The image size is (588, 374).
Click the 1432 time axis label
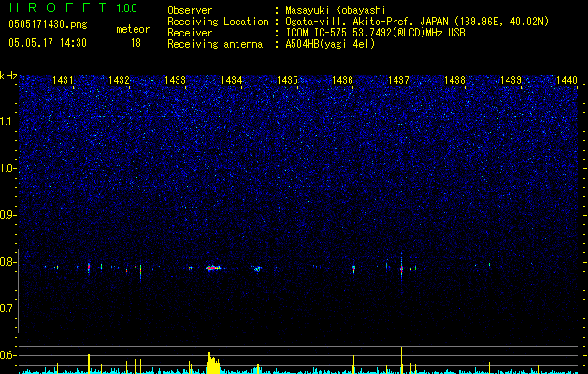click(x=119, y=80)
